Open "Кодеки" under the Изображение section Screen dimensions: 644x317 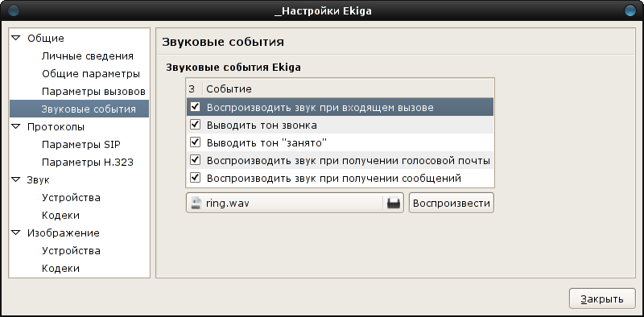(x=60, y=268)
